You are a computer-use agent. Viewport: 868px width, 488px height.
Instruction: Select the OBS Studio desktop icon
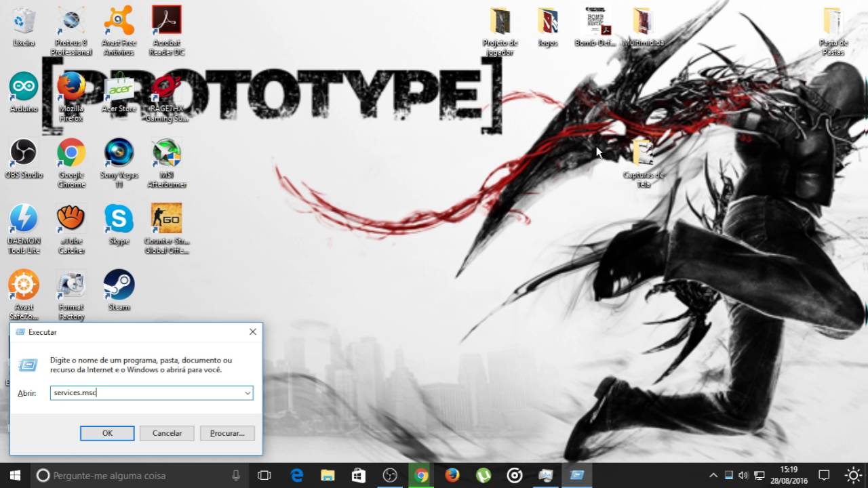[24, 158]
